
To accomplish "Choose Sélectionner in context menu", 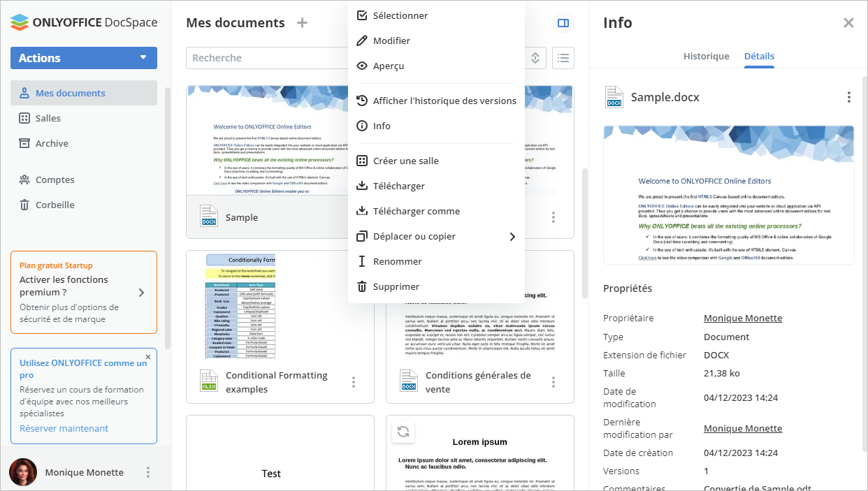I will pos(436,15).
